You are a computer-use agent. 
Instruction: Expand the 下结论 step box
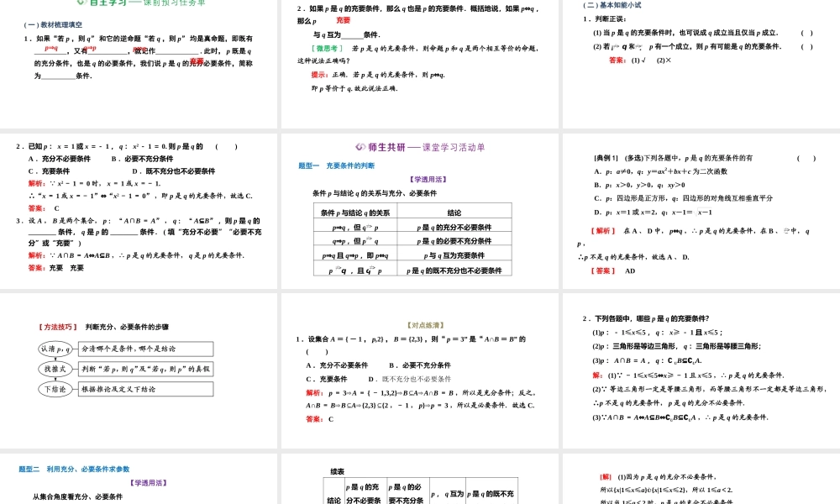[x=55, y=388]
